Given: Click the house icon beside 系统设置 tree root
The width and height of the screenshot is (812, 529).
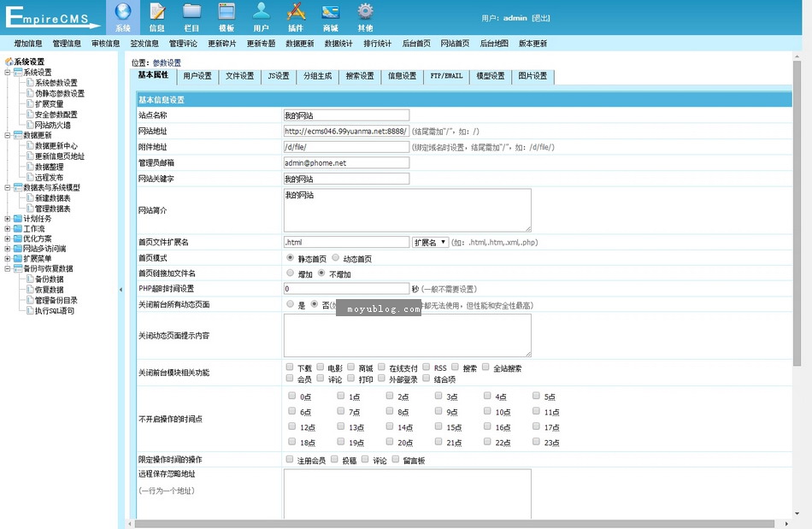Looking at the screenshot, I should pos(9,62).
